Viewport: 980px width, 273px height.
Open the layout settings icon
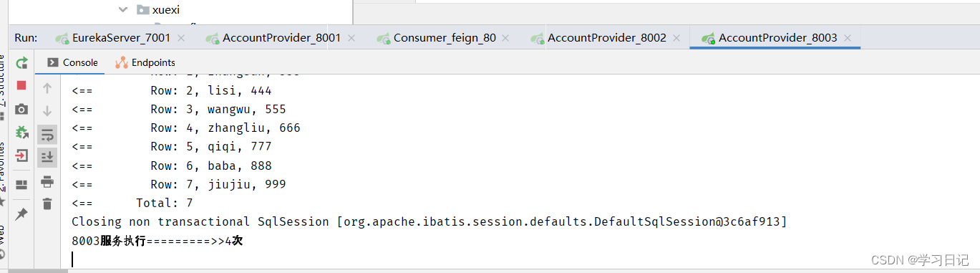point(21,185)
